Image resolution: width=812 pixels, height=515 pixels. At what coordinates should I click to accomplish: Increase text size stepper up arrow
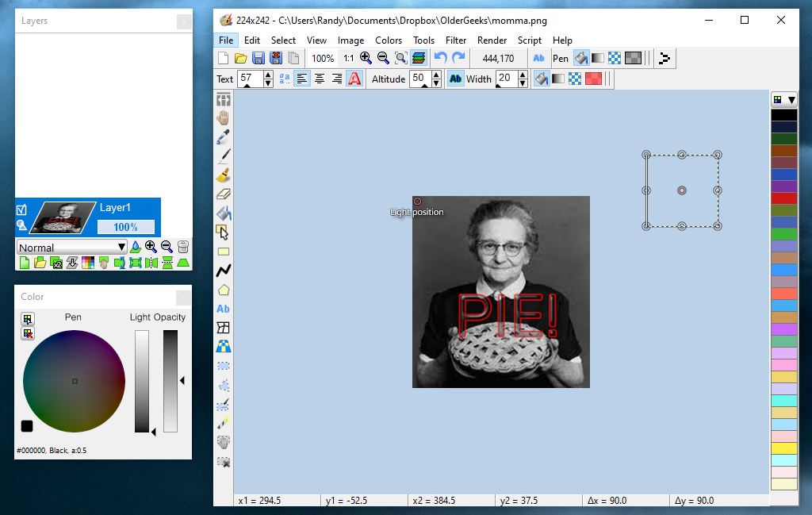pyautogui.click(x=268, y=75)
